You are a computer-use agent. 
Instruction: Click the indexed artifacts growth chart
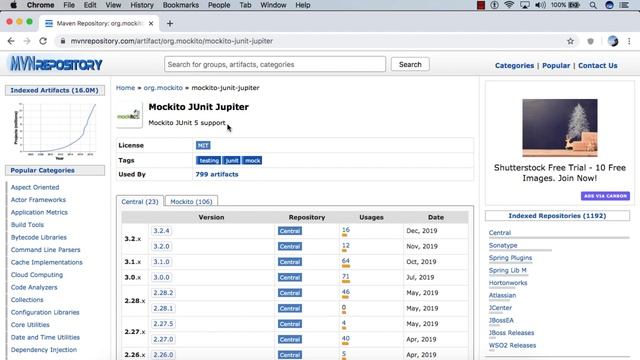coord(56,131)
